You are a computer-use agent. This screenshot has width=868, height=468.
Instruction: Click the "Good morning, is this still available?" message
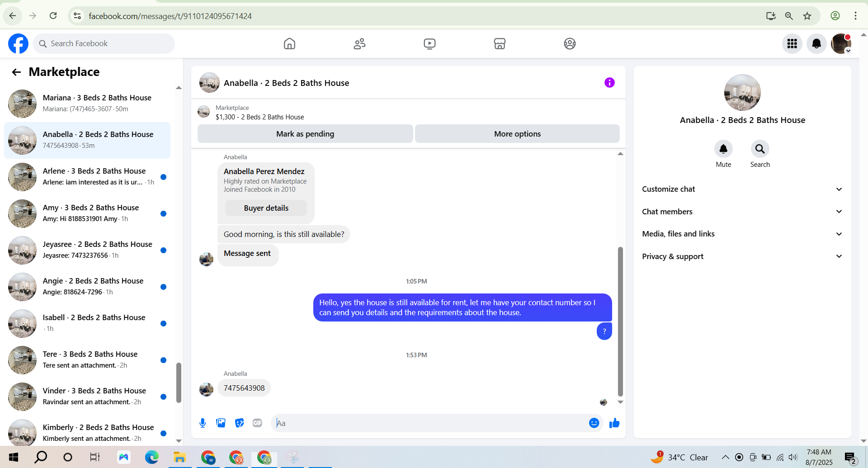pyautogui.click(x=284, y=234)
